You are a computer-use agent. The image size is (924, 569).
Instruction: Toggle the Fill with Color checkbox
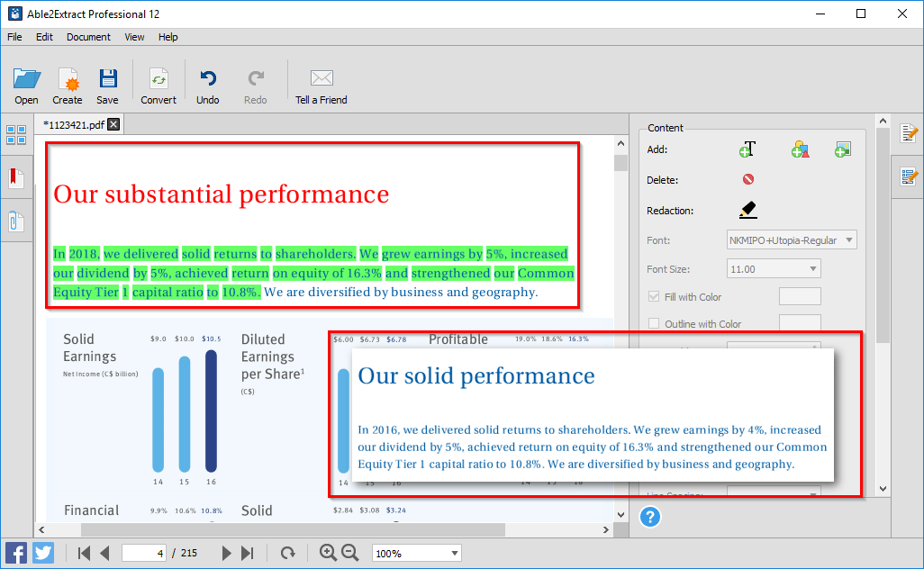[654, 296]
